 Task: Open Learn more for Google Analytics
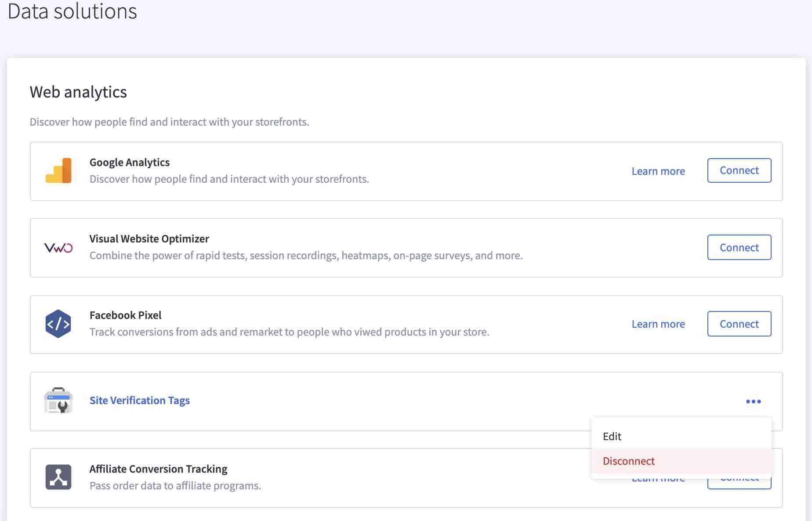(658, 171)
